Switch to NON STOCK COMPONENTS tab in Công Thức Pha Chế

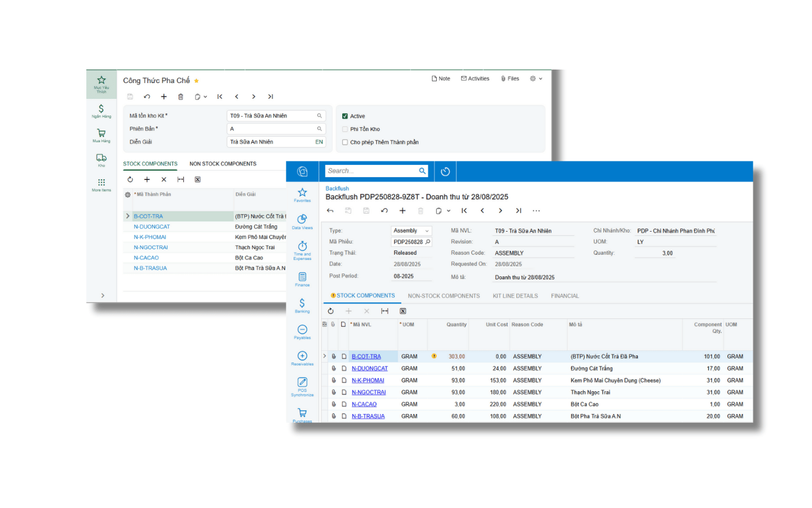223,164
